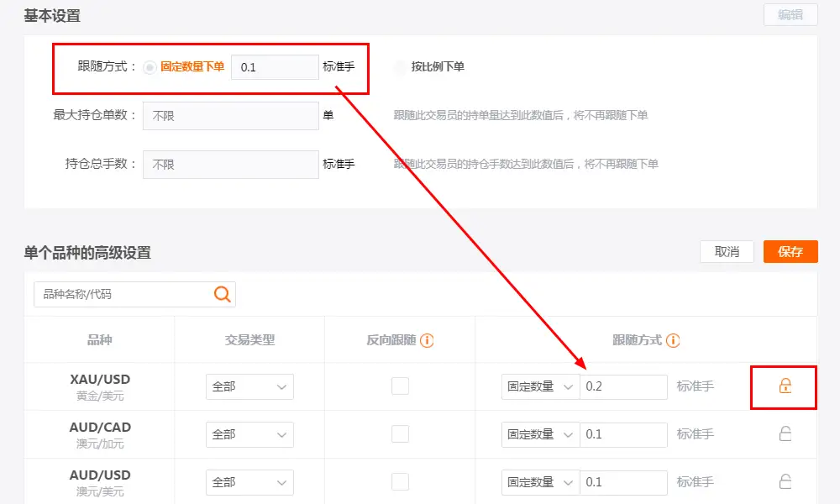Screen dimensions: 840x504
Task: Open the 交易类型 dropdown for AUD/USD
Action: coord(249,482)
